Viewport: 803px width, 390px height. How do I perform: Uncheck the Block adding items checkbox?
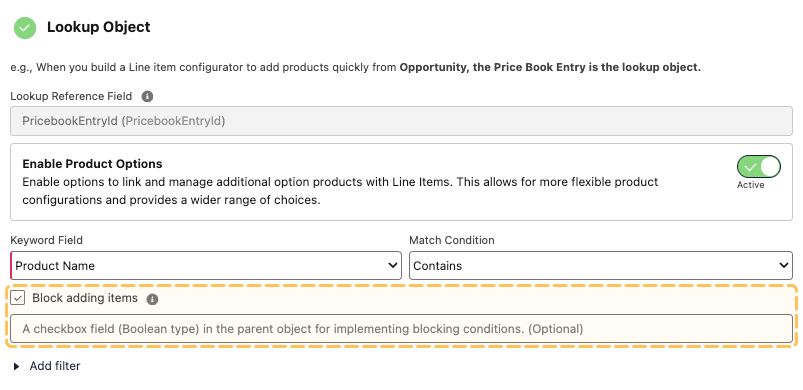point(17,298)
